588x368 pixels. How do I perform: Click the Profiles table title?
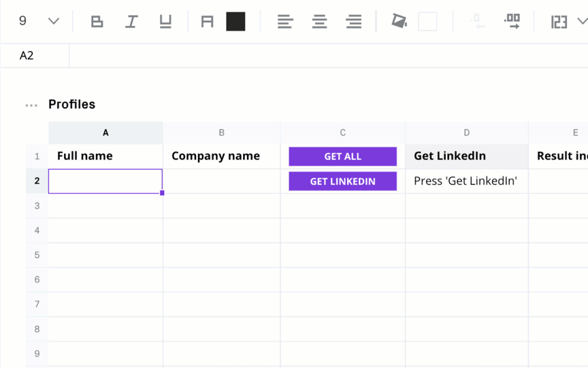(x=71, y=104)
